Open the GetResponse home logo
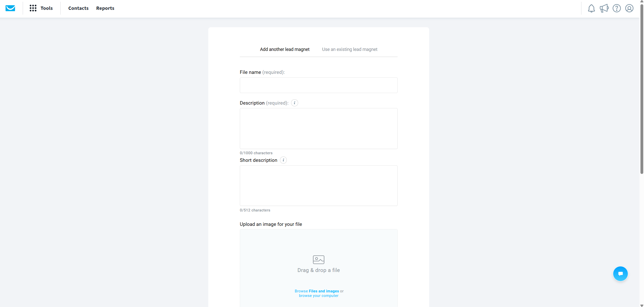Viewport: 644px width, 307px height. [x=11, y=8]
